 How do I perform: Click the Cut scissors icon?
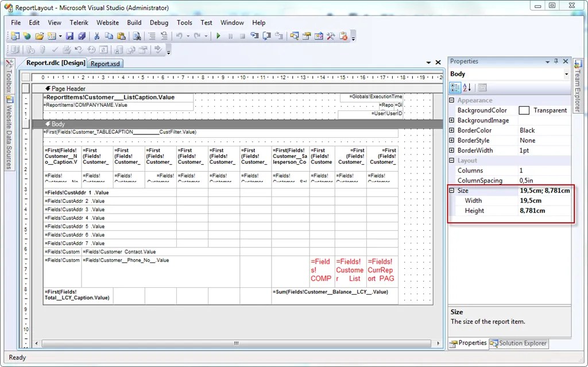[96, 36]
